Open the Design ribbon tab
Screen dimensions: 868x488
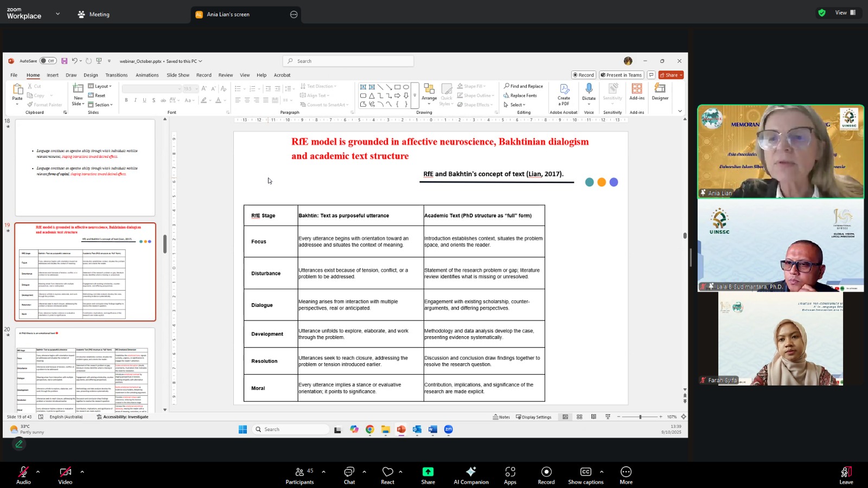[91, 75]
